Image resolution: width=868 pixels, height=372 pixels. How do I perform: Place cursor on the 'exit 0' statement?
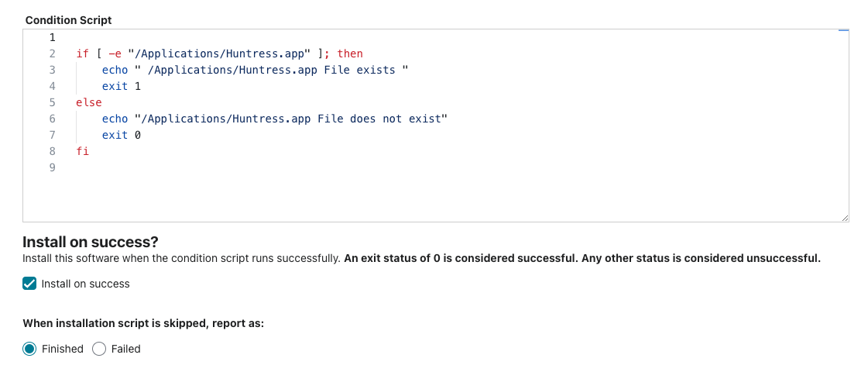[x=122, y=135]
